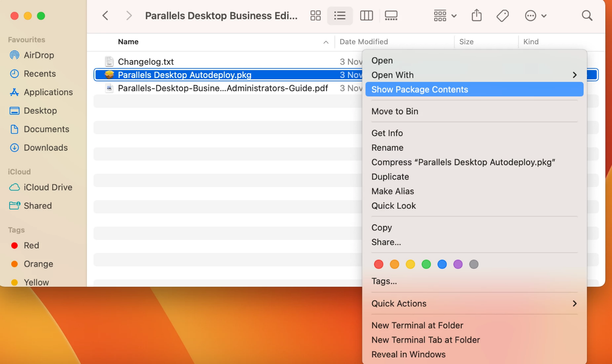Apply the green tag colour dot
612x364 pixels.
click(x=426, y=264)
